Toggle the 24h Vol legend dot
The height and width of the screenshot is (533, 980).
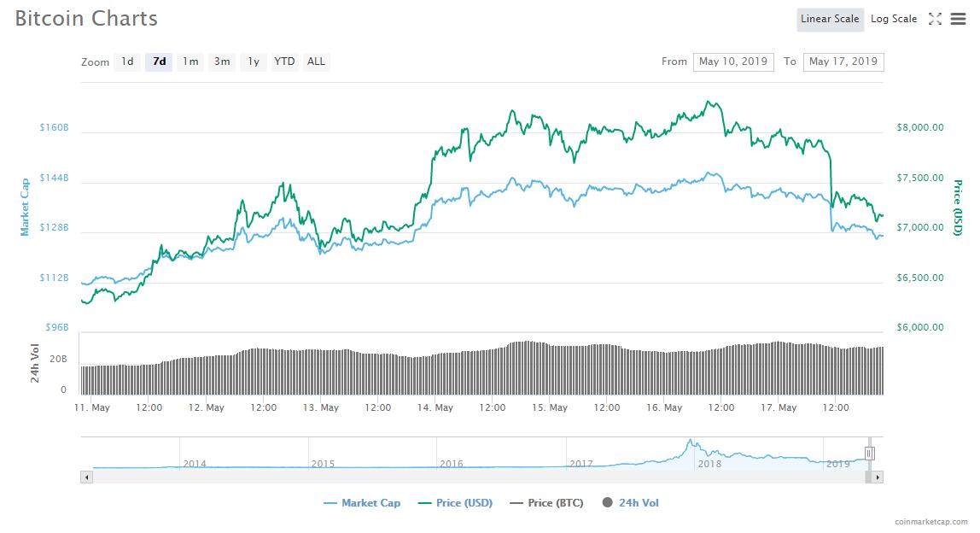(609, 502)
